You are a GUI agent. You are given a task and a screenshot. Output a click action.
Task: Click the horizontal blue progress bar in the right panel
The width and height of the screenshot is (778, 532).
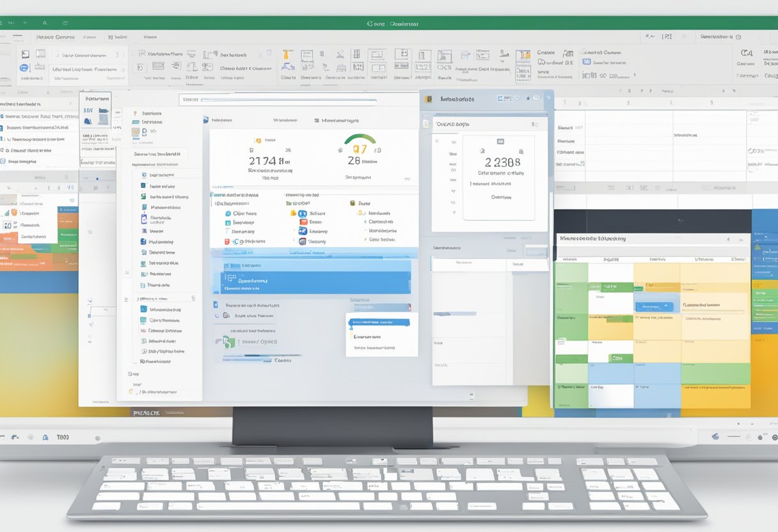tap(454, 314)
